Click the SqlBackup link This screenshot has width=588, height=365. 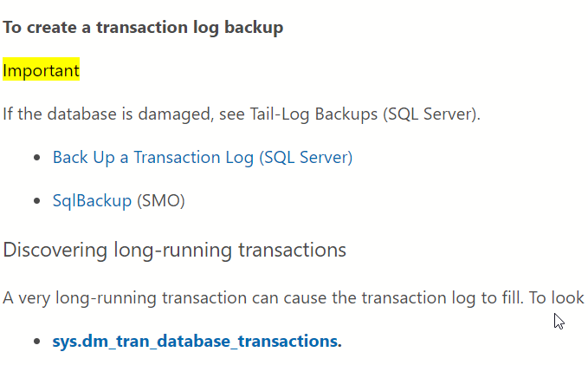93,201
